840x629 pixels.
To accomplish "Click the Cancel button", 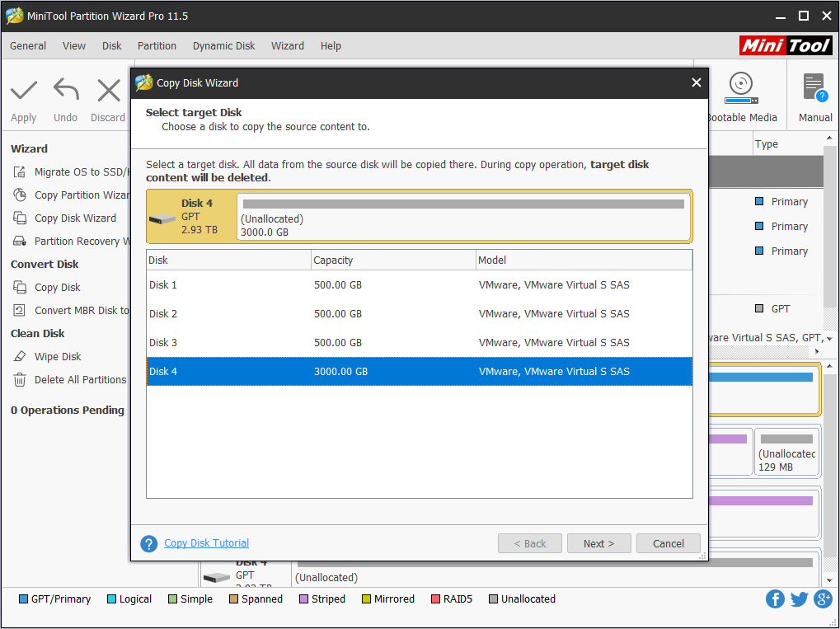I will [668, 543].
